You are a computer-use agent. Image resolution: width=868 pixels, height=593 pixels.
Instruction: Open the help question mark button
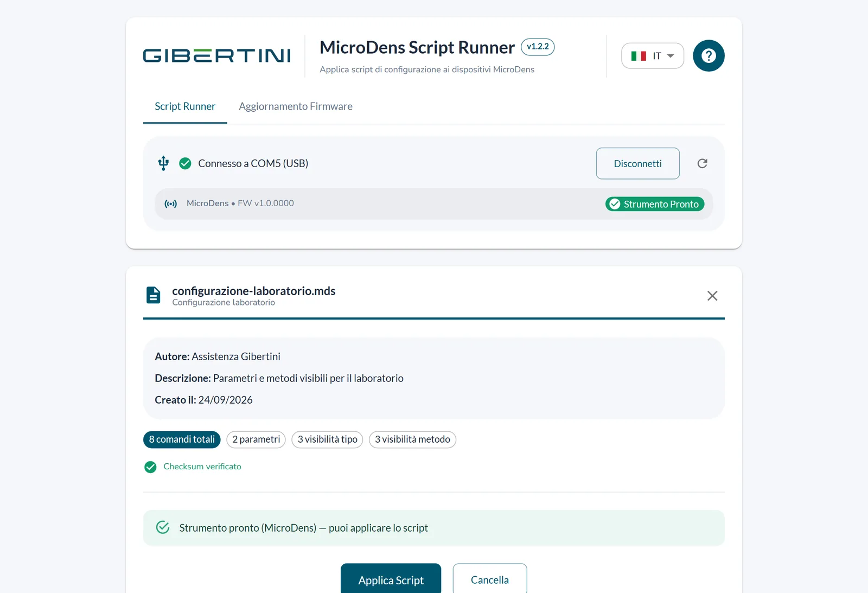[x=709, y=55]
